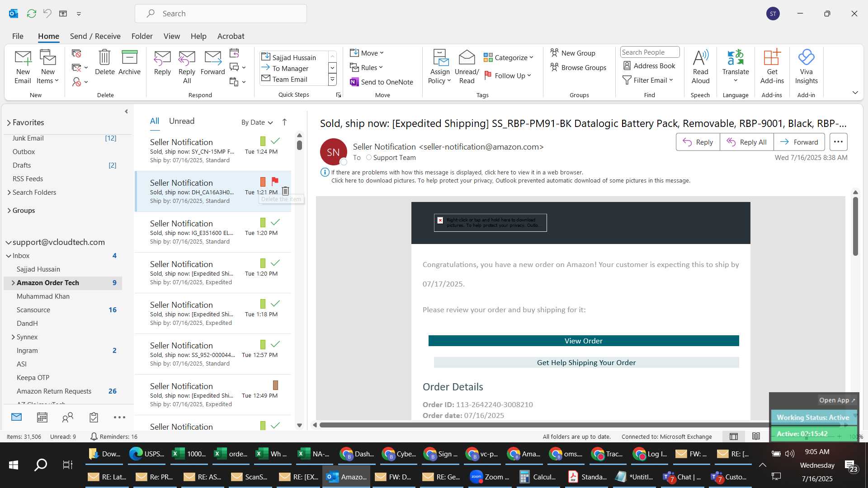Image resolution: width=868 pixels, height=488 pixels.
Task: Click the Search People field
Action: (649, 52)
